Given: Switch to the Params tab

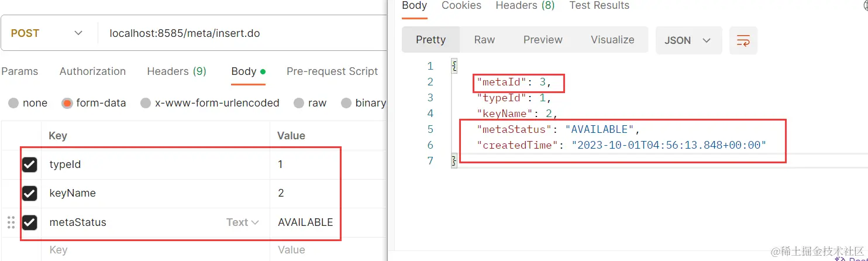Looking at the screenshot, I should click(19, 71).
